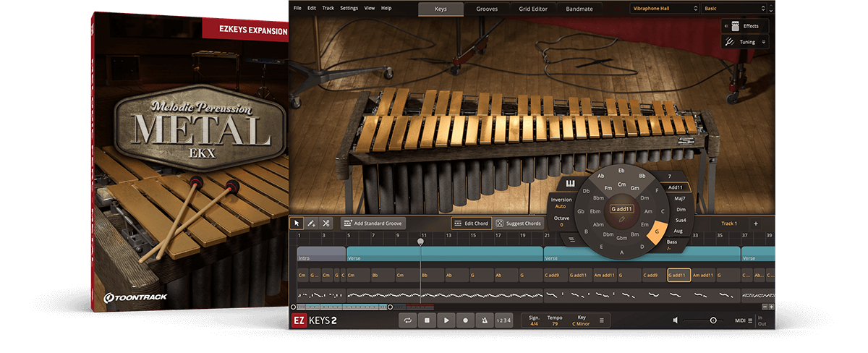Open the Edit menu

(312, 8)
